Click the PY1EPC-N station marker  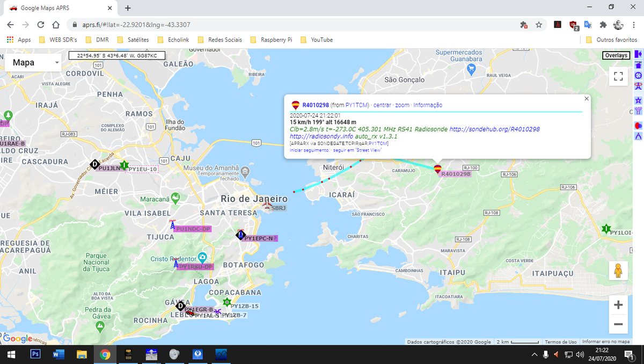(241, 235)
